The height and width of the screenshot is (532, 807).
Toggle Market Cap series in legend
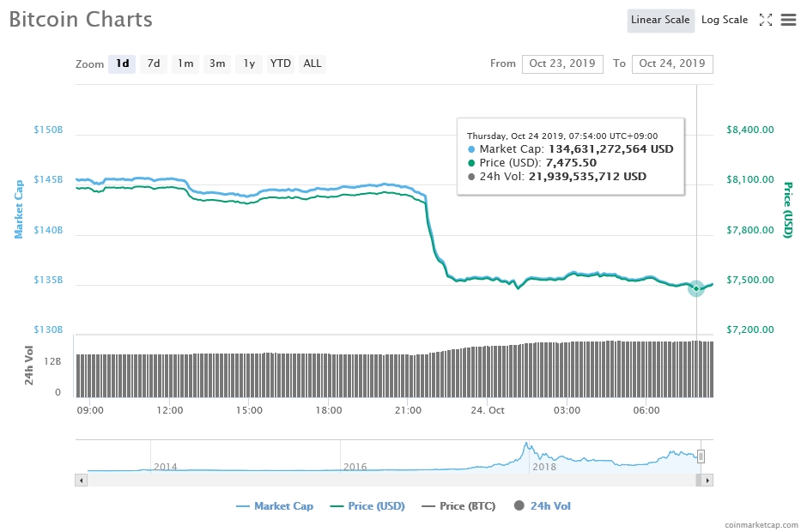point(275,506)
